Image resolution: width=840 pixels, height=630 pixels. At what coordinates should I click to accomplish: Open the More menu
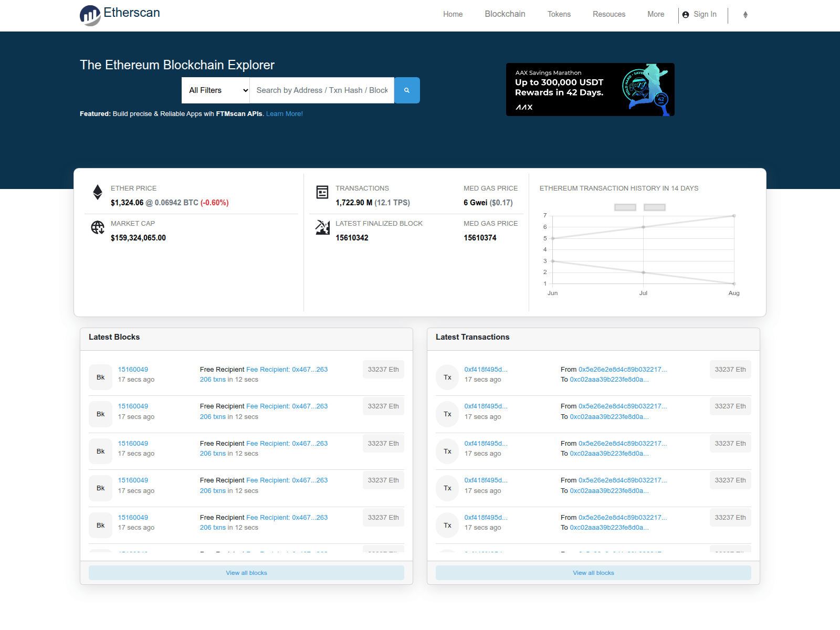tap(656, 14)
